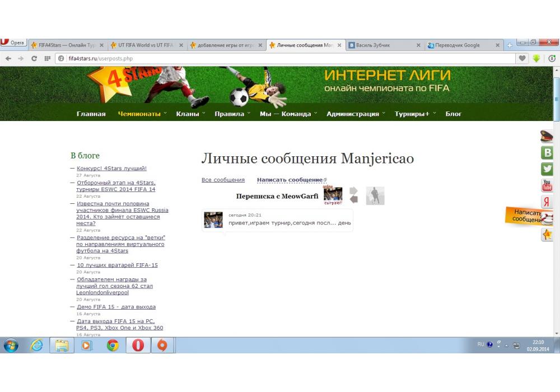
Task: Open the Twitter icon in right sidebar
Action: coord(547,169)
